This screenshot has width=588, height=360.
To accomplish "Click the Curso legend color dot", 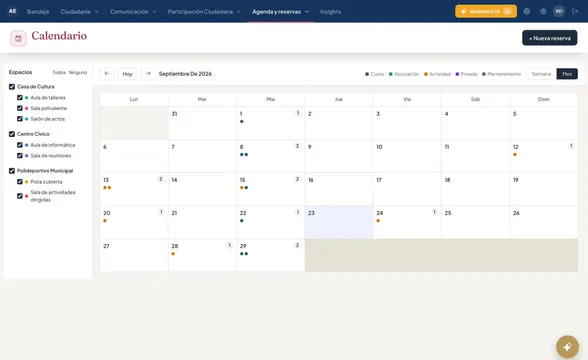I will point(367,74).
